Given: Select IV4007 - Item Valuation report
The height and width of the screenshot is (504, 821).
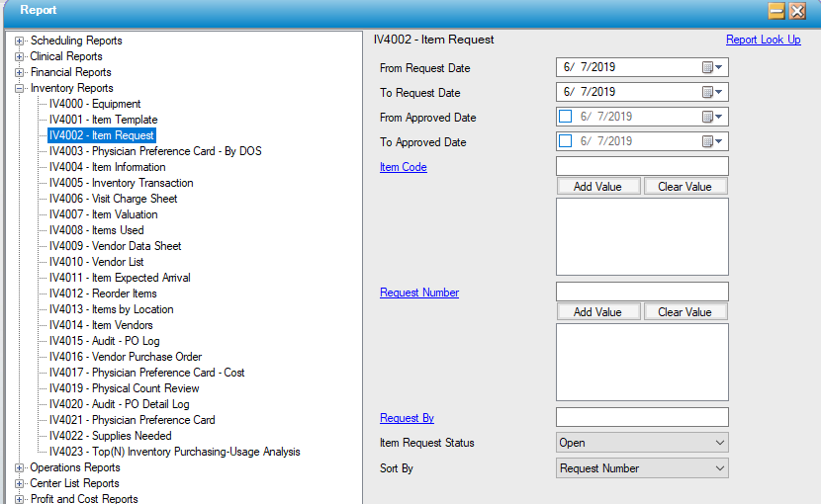Looking at the screenshot, I should click(103, 214).
